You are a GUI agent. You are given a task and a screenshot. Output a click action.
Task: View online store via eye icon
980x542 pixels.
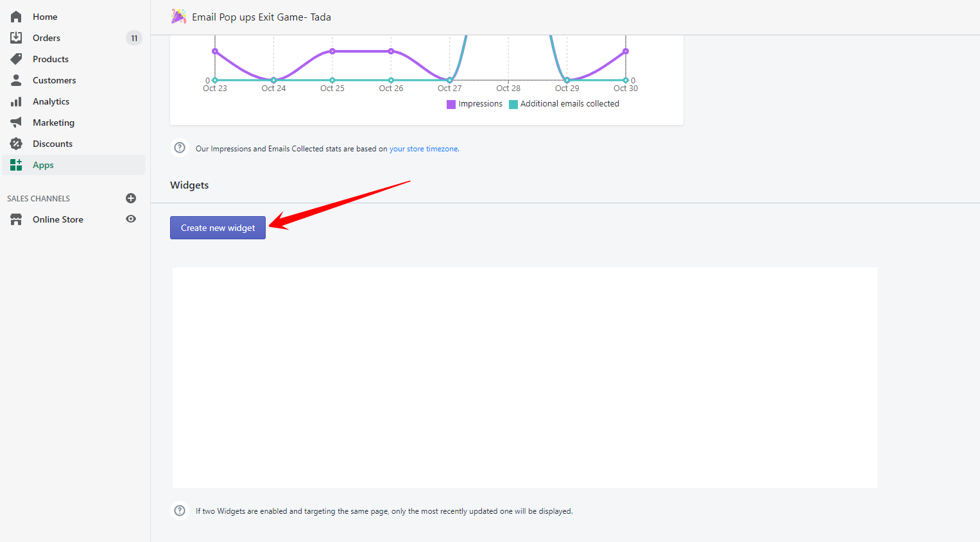[x=131, y=219]
